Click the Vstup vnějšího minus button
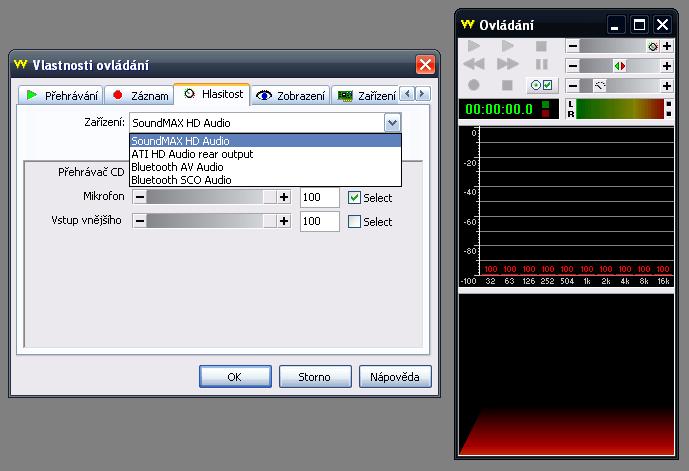Screen dimensions: 689x471 click(x=140, y=221)
